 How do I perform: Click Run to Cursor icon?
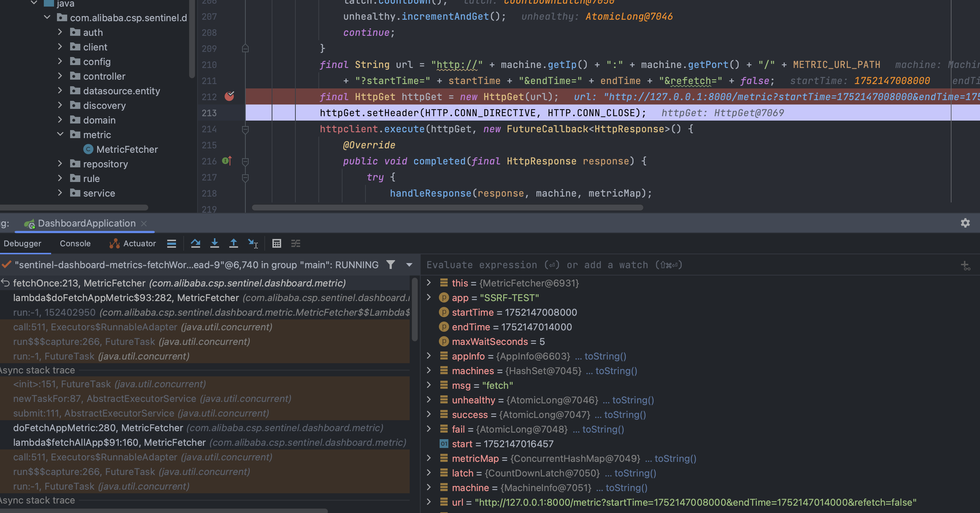click(x=253, y=243)
